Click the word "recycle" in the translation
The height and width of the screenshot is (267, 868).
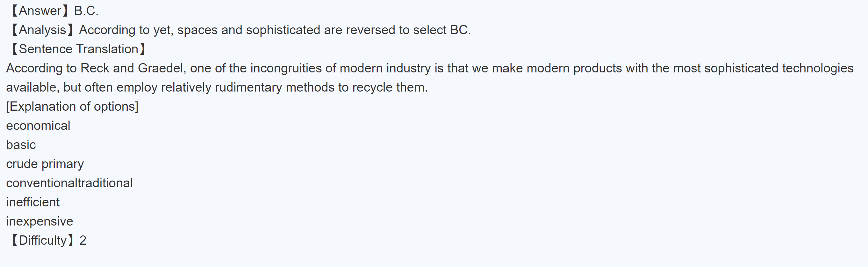371,87
